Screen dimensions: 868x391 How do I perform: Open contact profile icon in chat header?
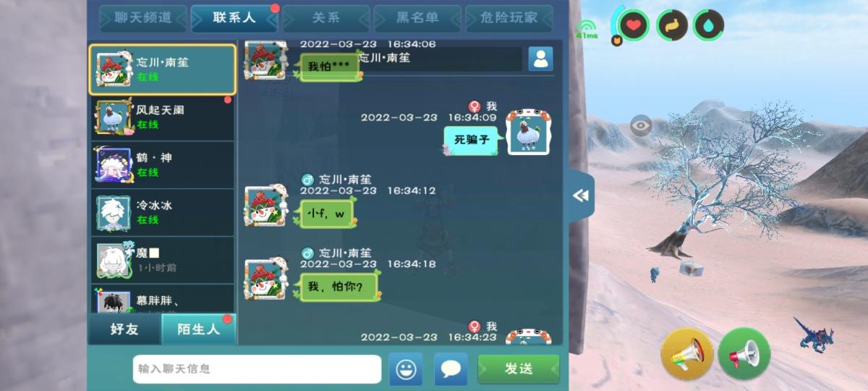(540, 59)
